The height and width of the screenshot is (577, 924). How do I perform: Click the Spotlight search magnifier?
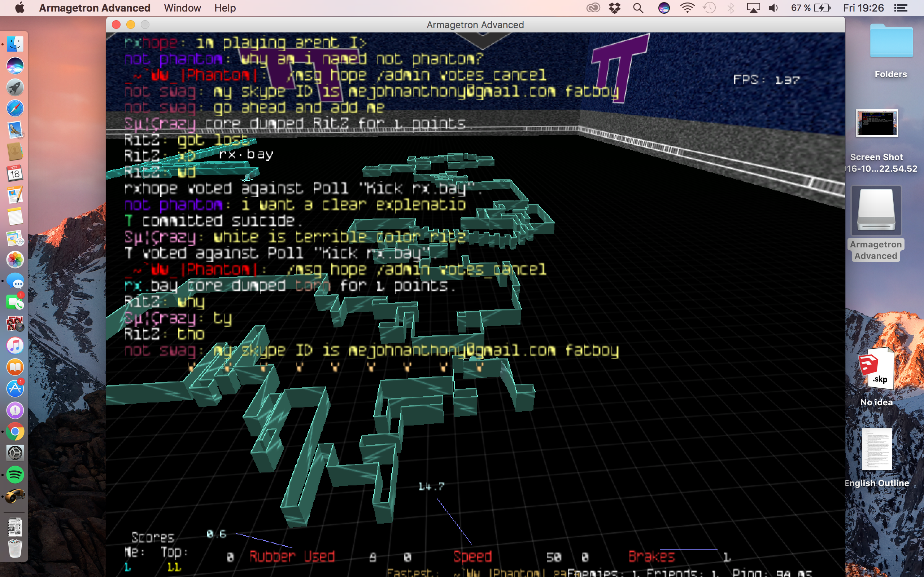click(638, 8)
